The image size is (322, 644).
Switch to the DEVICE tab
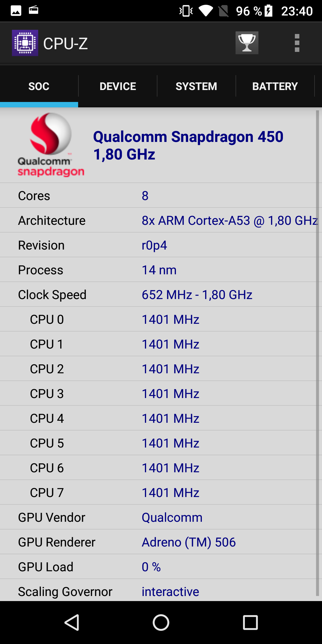tap(118, 86)
